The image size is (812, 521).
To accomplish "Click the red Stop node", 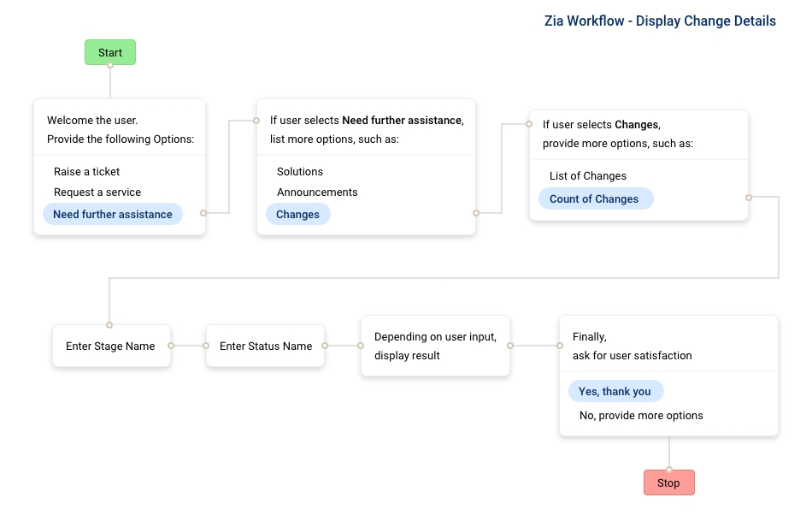I will click(668, 483).
